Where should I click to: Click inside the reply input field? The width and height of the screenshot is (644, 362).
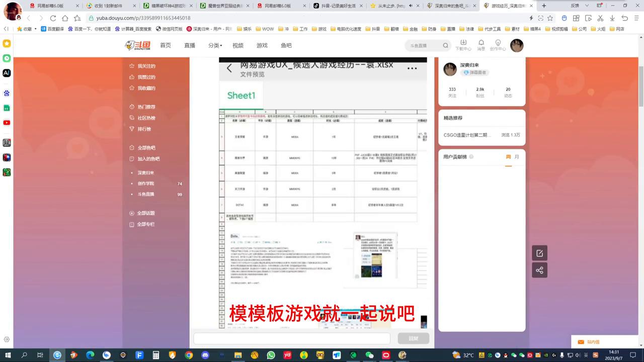pos(292,338)
